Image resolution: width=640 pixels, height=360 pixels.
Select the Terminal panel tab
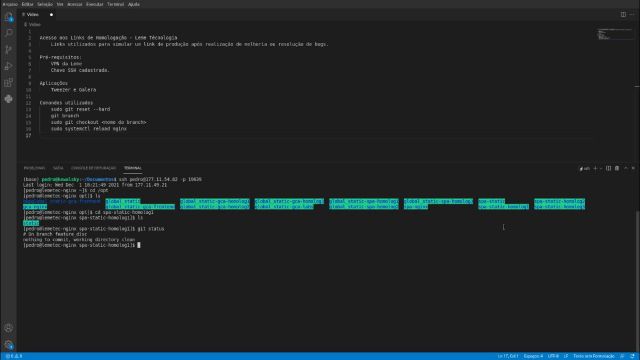(x=133, y=168)
